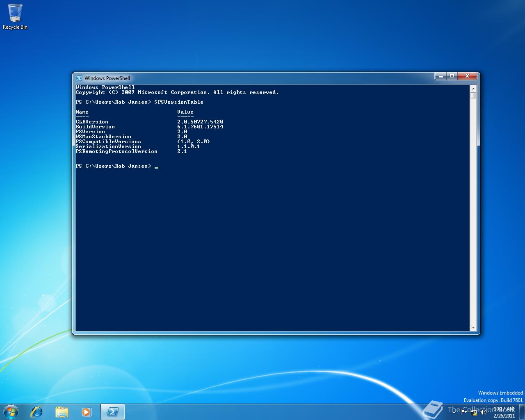Click the PSRemotingProtocolVersion row name
525x420 pixels.
click(116, 151)
